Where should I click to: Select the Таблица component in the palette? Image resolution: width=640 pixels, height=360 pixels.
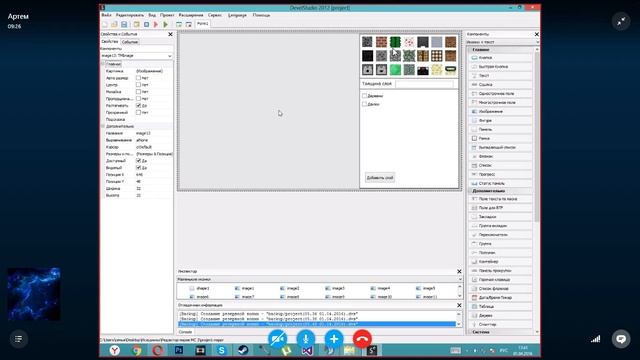(501, 307)
